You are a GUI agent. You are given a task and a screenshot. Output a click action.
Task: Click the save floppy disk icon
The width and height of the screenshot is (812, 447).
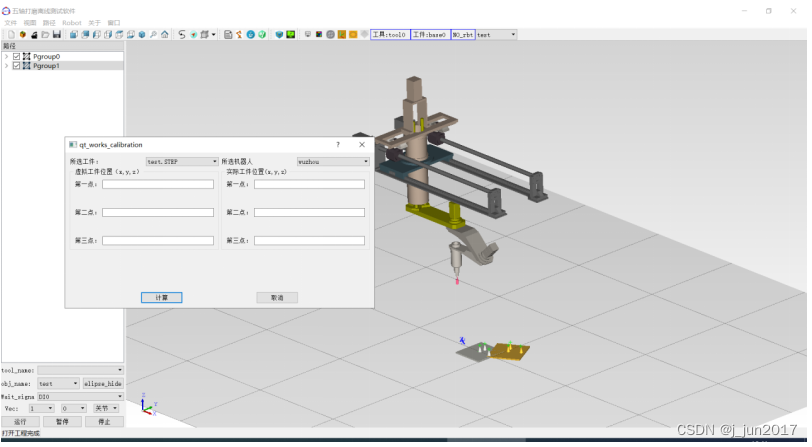[x=57, y=34]
